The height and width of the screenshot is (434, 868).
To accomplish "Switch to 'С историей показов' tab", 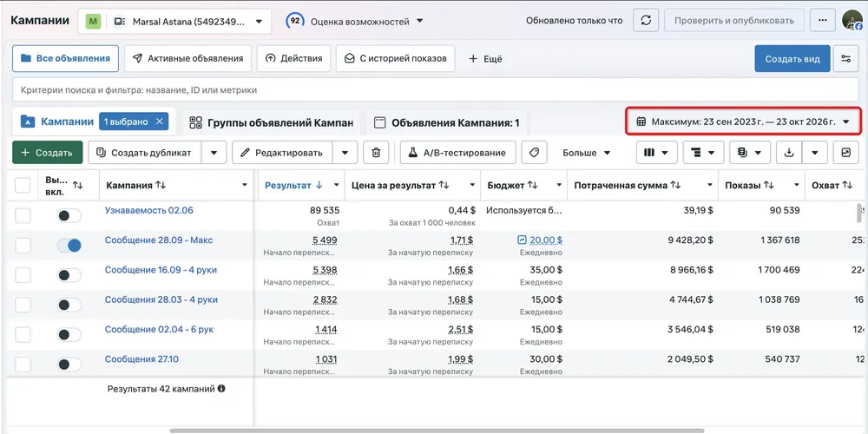I will coord(395,59).
